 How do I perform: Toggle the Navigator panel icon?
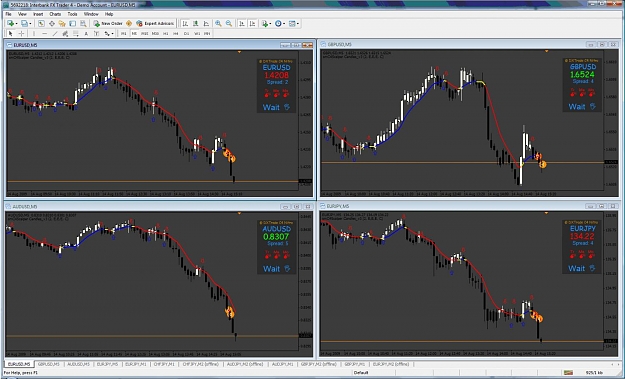pos(62,24)
